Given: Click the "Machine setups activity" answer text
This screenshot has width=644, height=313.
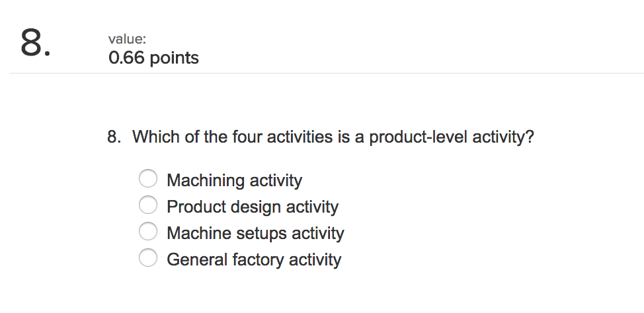Looking at the screenshot, I should coord(255,233).
